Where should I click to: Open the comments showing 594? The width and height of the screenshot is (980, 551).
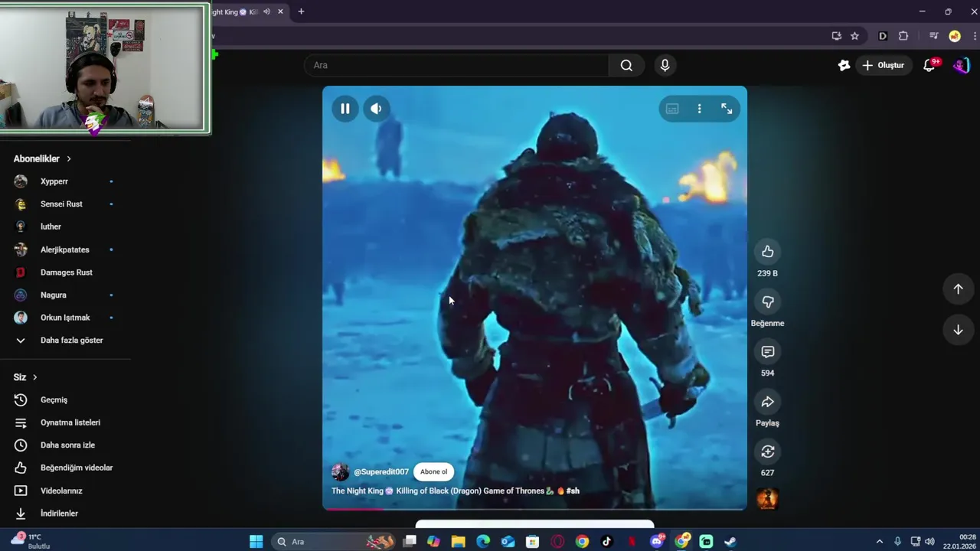[x=767, y=351]
